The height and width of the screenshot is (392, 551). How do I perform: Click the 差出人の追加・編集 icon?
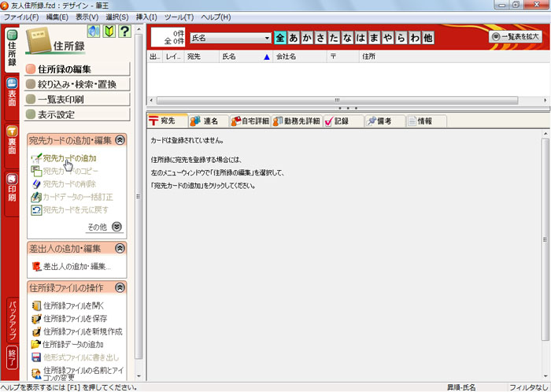36,266
